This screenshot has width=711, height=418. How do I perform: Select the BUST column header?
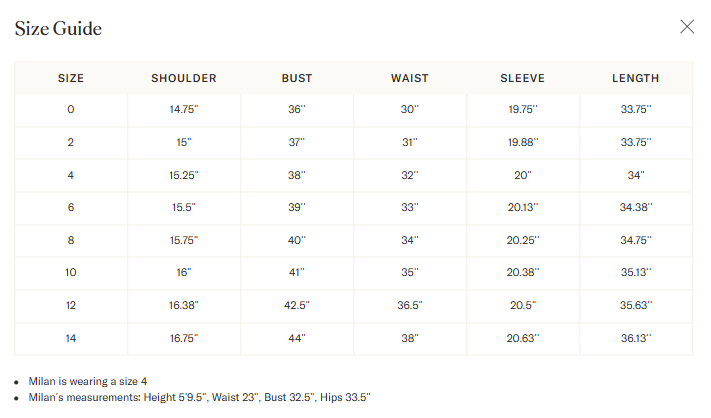point(297,78)
